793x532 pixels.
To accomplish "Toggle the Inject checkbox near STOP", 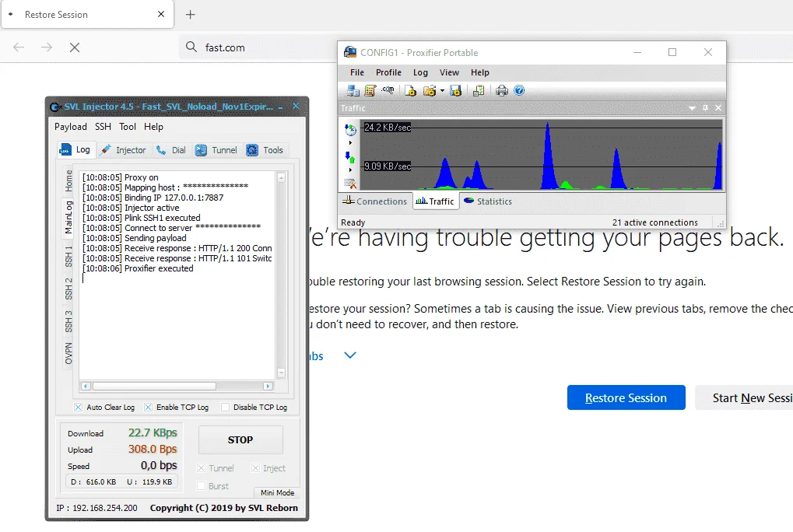I will [x=255, y=468].
